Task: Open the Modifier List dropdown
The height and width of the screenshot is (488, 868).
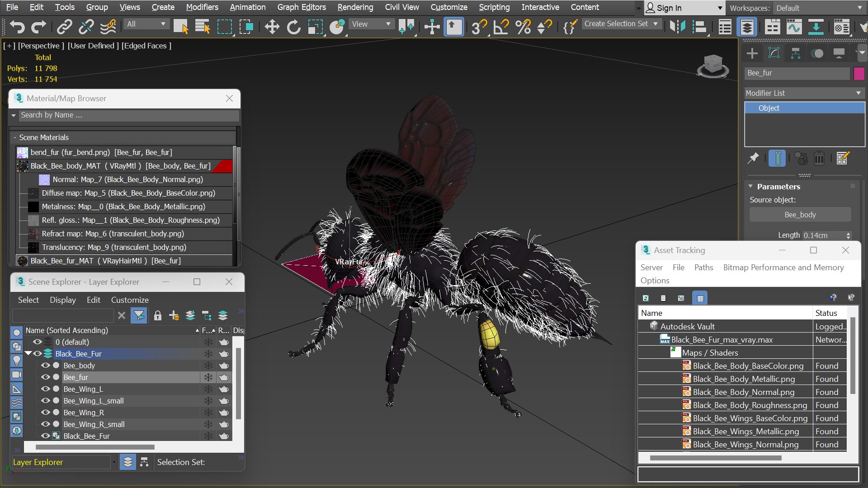Action: (x=804, y=93)
